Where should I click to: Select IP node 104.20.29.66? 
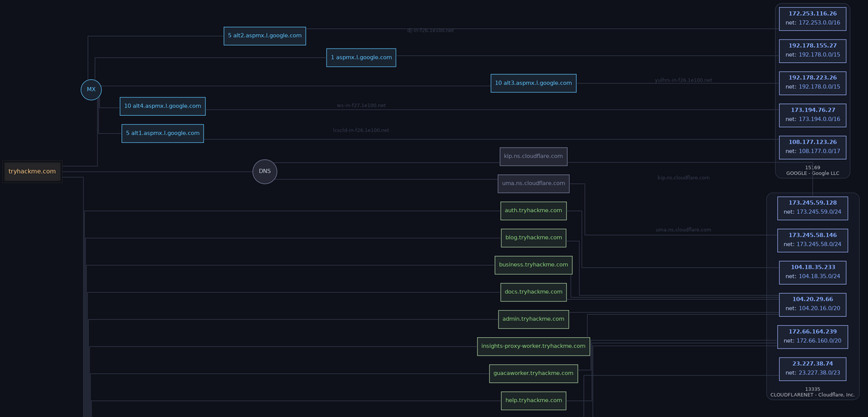[x=812, y=304]
